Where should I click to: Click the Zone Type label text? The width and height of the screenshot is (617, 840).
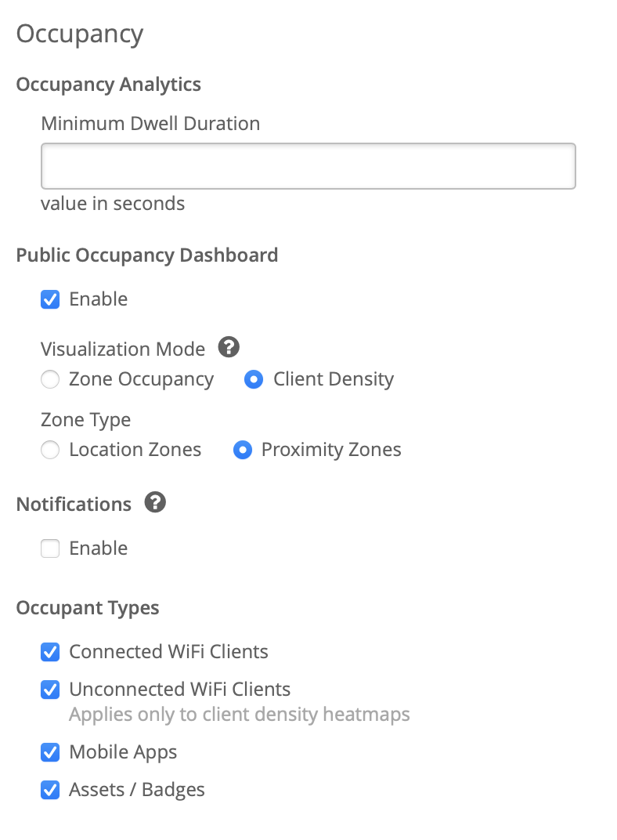(85, 420)
